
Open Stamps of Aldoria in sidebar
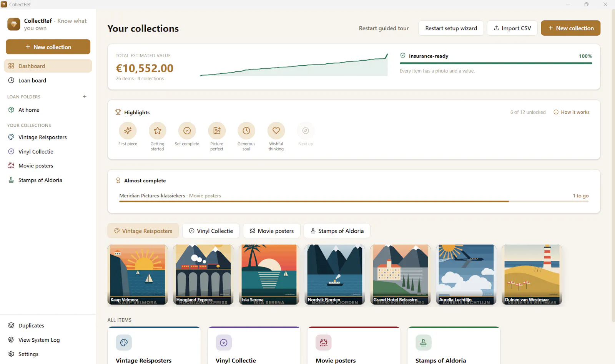pos(48,180)
